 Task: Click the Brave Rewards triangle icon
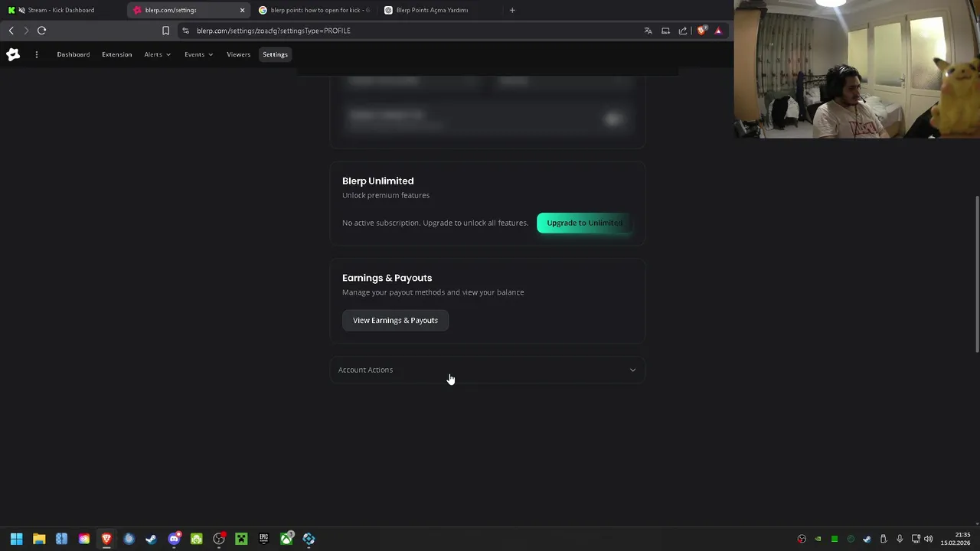(x=718, y=31)
